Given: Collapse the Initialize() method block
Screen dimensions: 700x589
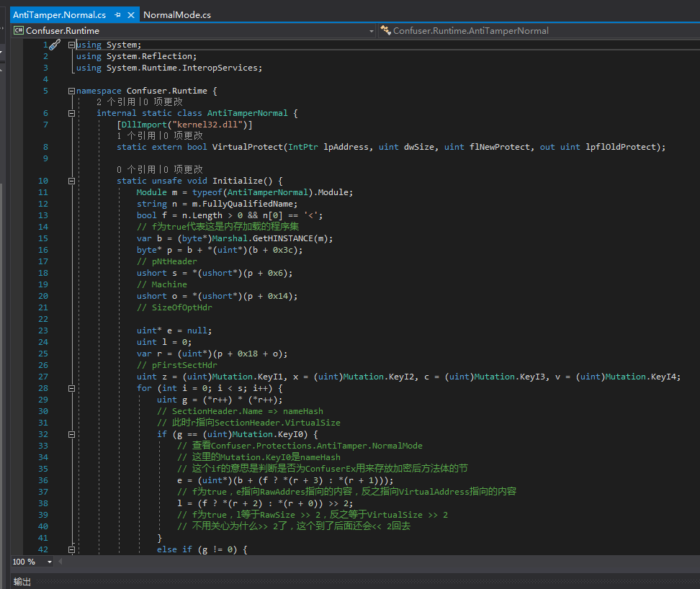Looking at the screenshot, I should (x=71, y=181).
